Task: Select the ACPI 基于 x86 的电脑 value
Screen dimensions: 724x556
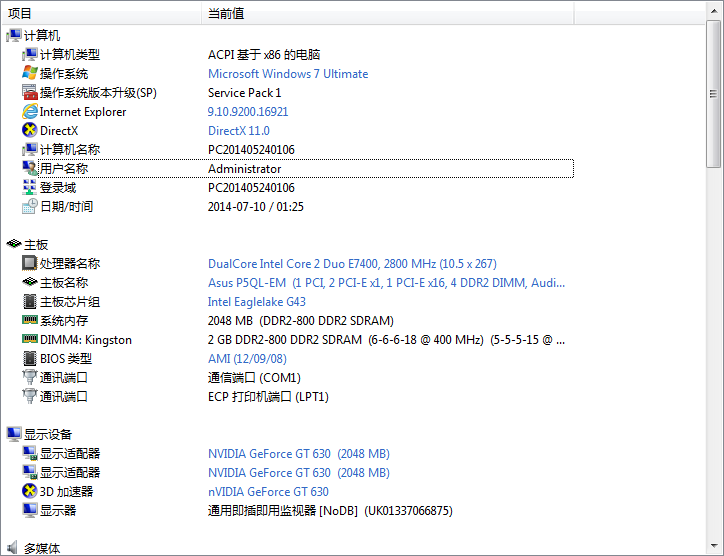Action: [x=264, y=54]
